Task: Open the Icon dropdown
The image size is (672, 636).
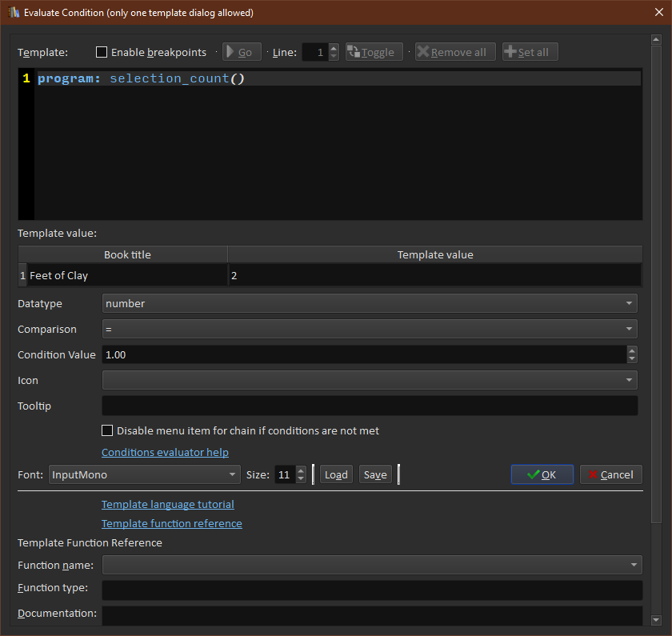Action: tap(370, 380)
